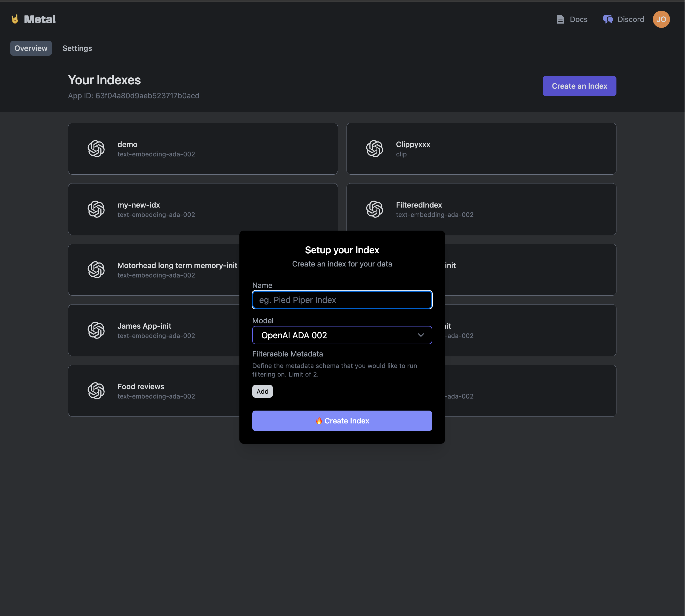Viewport: 685px width, 616px height.
Task: Open the Docs link
Action: point(578,19)
